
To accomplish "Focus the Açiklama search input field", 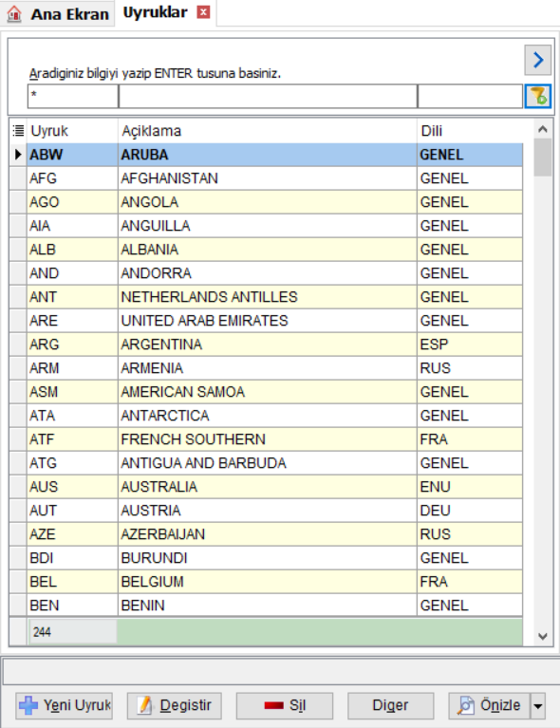I will pyautogui.click(x=268, y=96).
